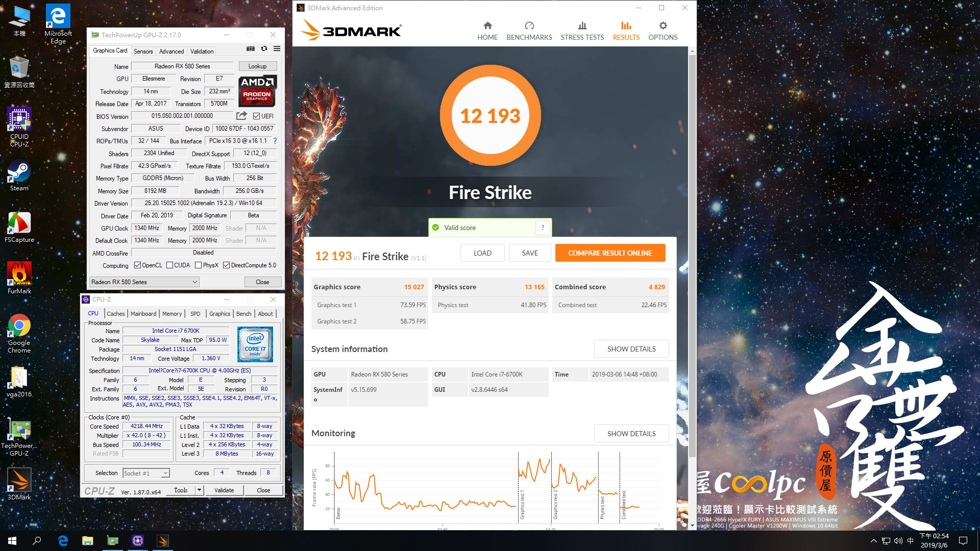Click SHOW DETAILS for System information
The width and height of the screenshot is (980, 551).
pos(631,349)
